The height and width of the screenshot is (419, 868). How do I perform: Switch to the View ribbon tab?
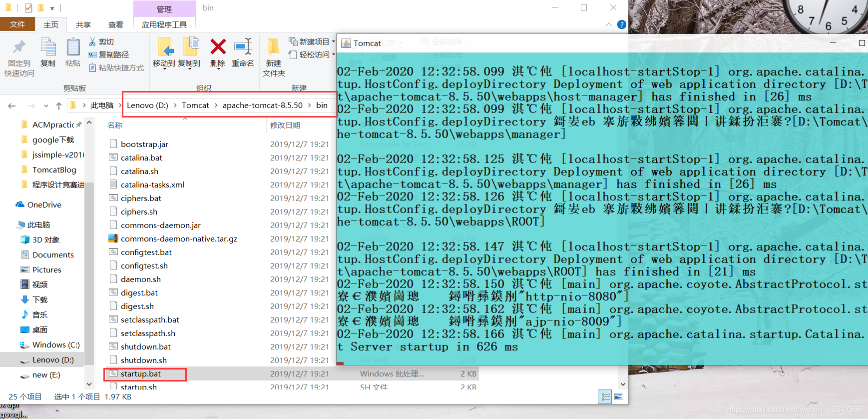(x=116, y=24)
